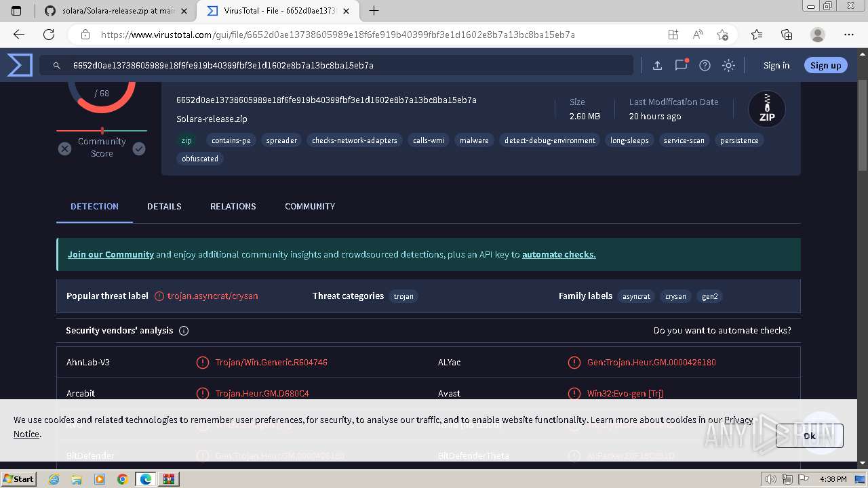Screen dimensions: 868x488
Task: Click the Sign in link
Action: click(776, 65)
